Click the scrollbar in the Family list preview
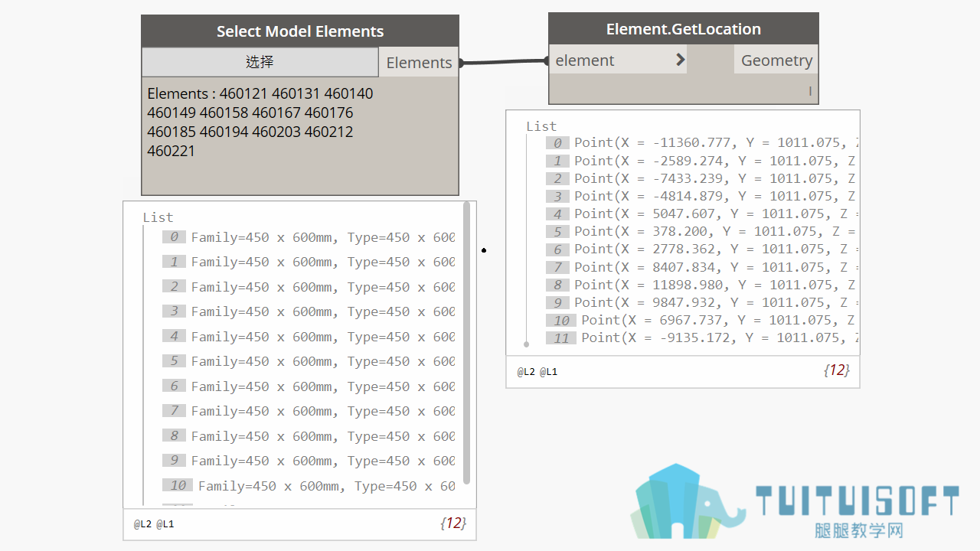The image size is (980, 551). click(x=467, y=342)
